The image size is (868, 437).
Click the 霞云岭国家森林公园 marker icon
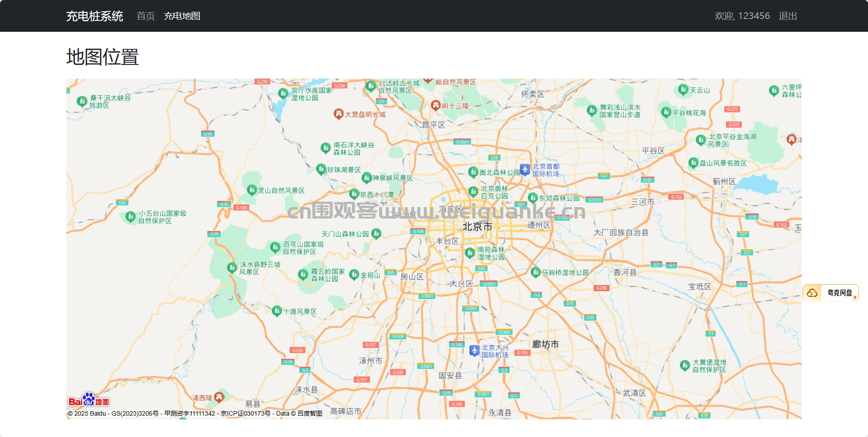pyautogui.click(x=303, y=274)
